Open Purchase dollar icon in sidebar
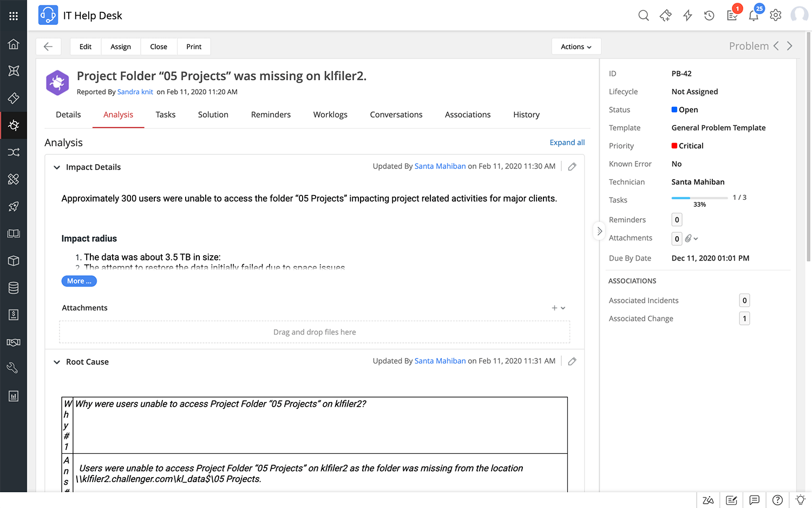 tap(14, 315)
